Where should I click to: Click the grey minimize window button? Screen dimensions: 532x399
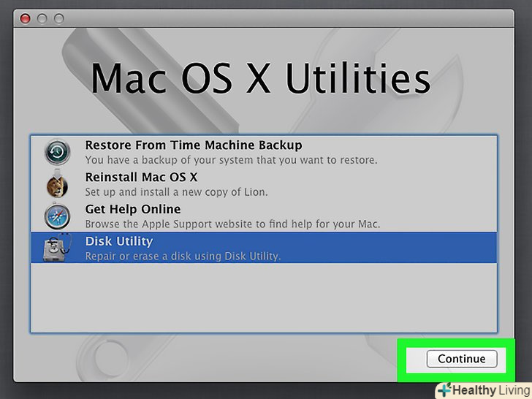pyautogui.click(x=42, y=19)
